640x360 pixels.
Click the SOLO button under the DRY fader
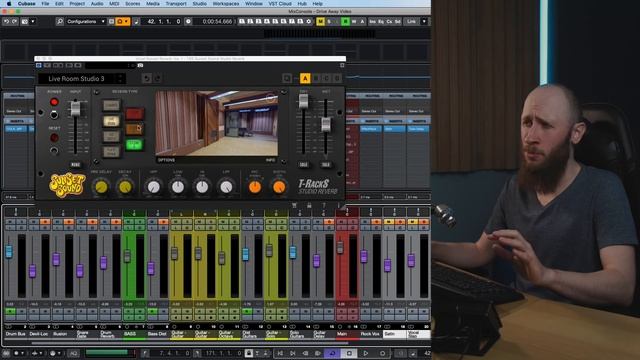[303, 165]
